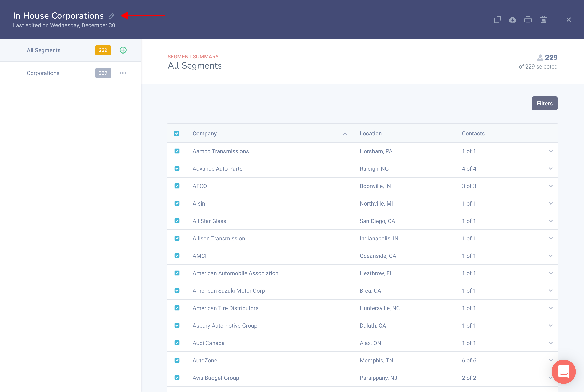
Task: Uncheck Aamco Transmissions row checkbox
Action: pyautogui.click(x=177, y=151)
